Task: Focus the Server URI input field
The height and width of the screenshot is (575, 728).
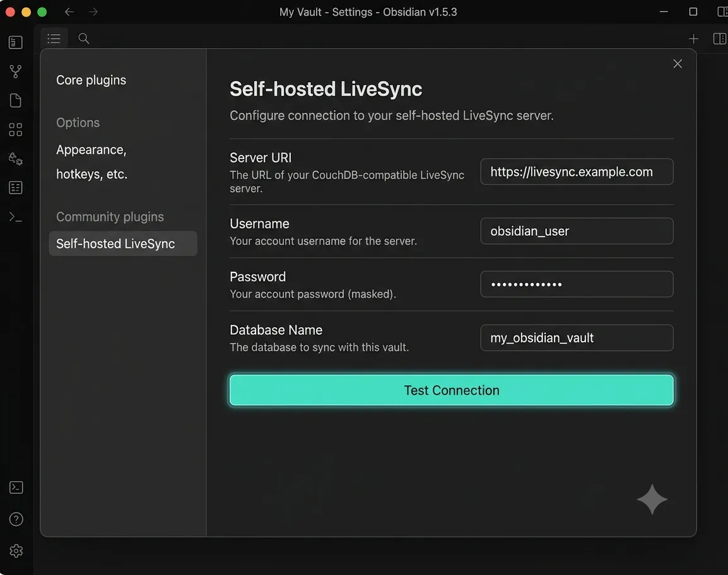Action: click(577, 171)
